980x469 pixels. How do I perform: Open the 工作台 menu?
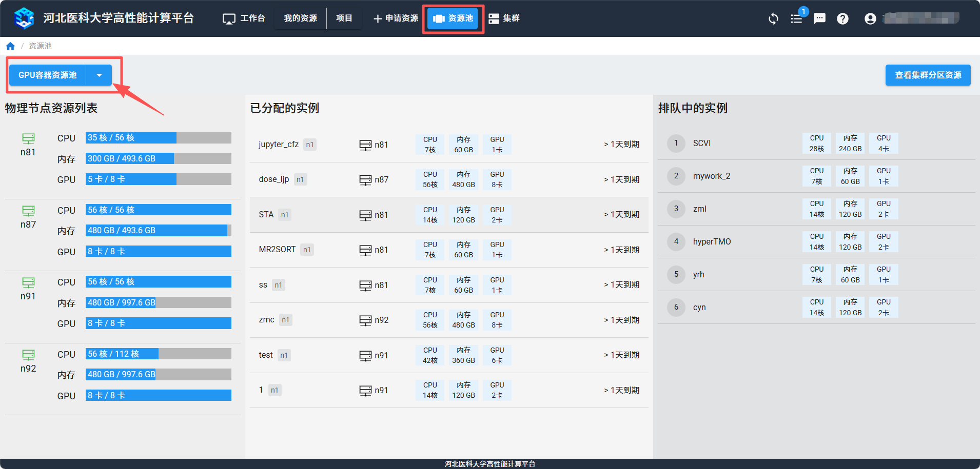pyautogui.click(x=244, y=18)
